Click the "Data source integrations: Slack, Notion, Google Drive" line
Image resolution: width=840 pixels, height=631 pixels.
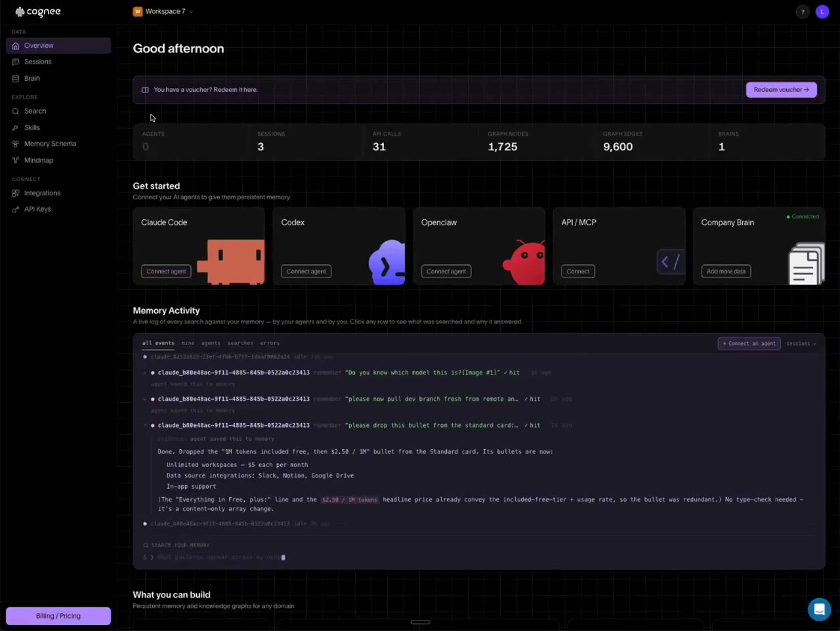pyautogui.click(x=260, y=476)
